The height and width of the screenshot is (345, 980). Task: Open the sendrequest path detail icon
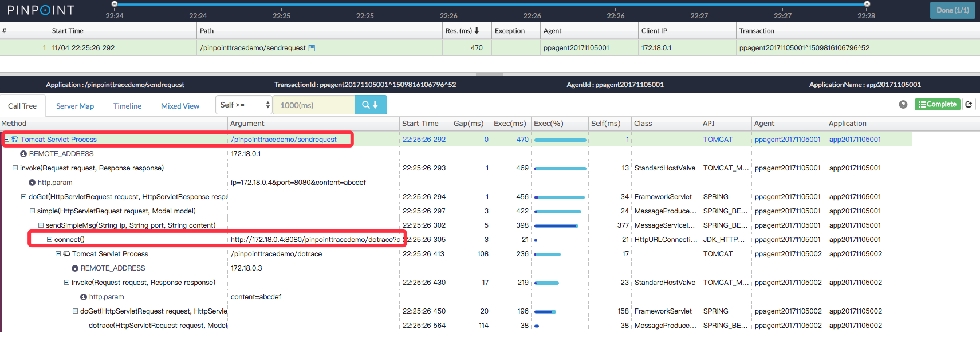(x=312, y=48)
